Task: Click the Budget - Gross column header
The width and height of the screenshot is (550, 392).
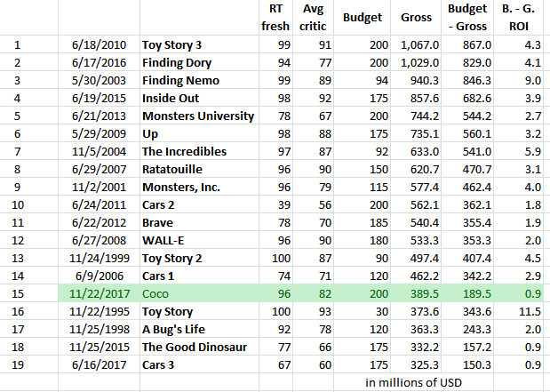Action: [467, 18]
